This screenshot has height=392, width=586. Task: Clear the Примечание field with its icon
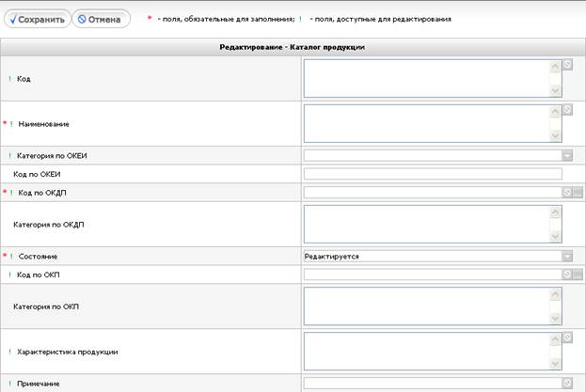pyautogui.click(x=567, y=383)
